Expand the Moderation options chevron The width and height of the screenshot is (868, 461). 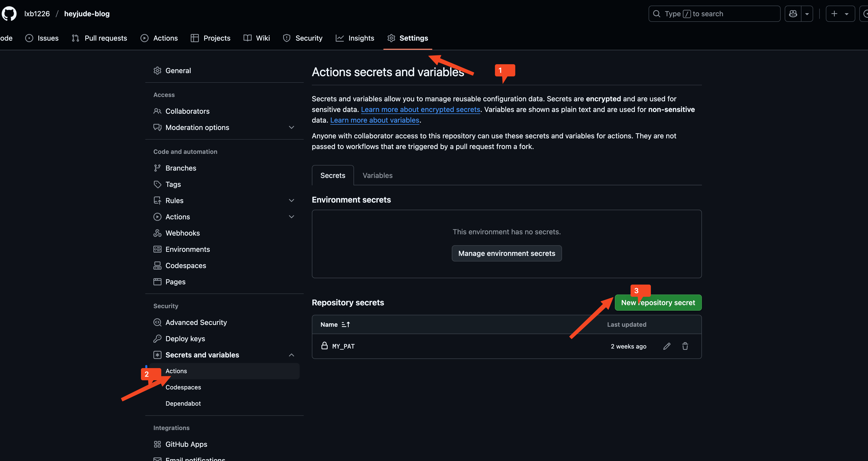(x=292, y=127)
